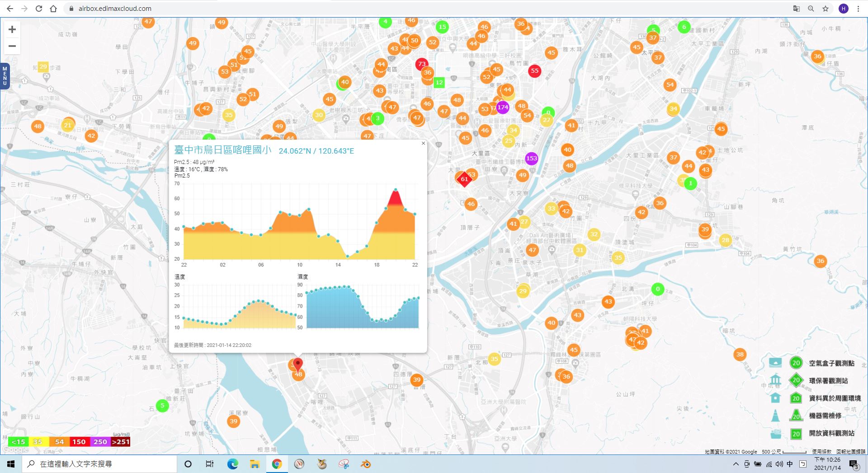Select the green 15 marker

[x=443, y=27]
